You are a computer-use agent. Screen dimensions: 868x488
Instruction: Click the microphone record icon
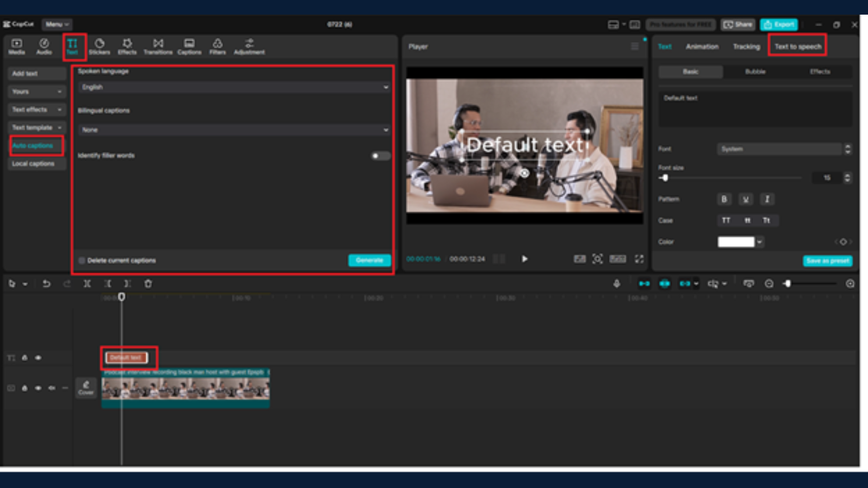617,284
